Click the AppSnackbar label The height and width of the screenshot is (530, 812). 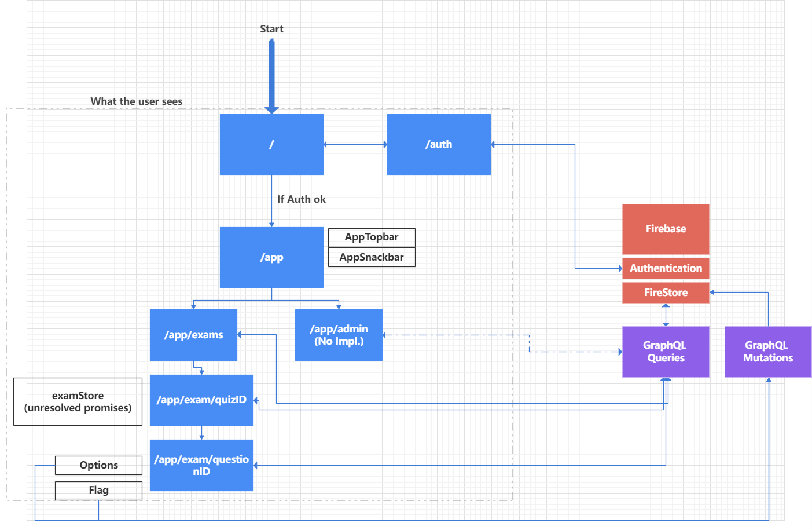click(x=371, y=257)
